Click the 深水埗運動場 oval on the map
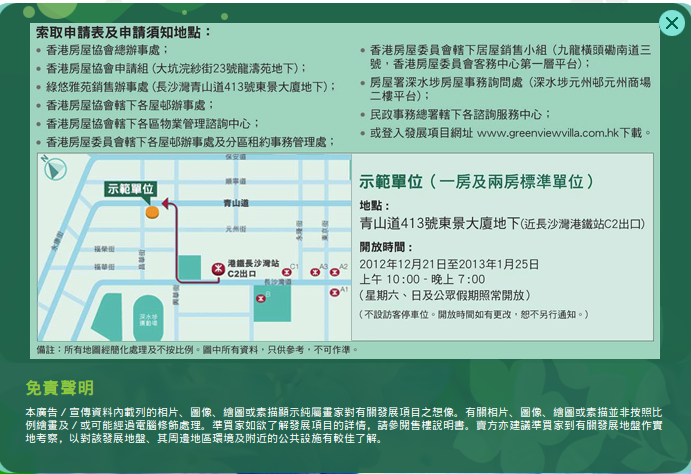This screenshot has width=691, height=474. (148, 318)
